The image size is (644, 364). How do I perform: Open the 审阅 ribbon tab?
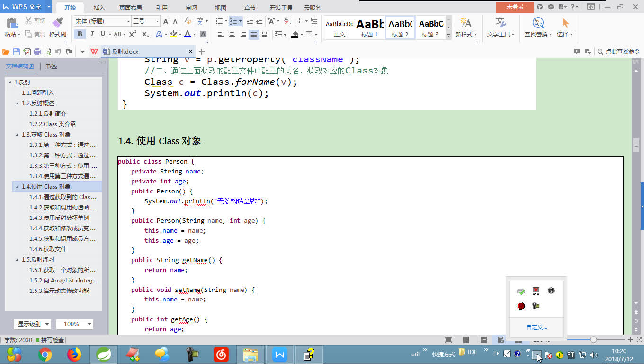(191, 8)
